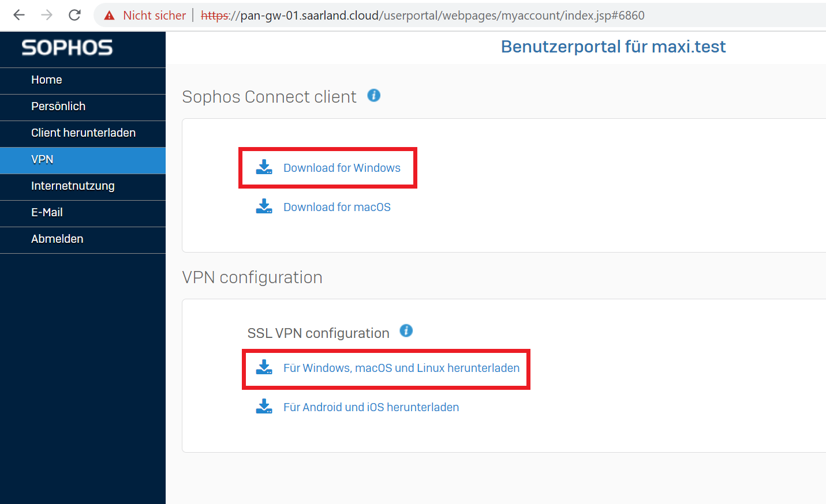The image size is (826, 504).
Task: Go to Client herunterladen page
Action: coord(83,133)
